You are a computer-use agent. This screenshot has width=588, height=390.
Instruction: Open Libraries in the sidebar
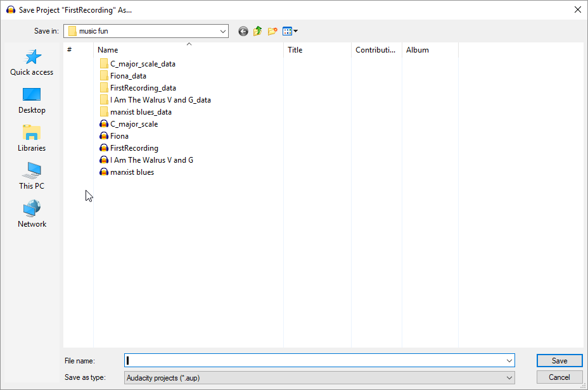tap(32, 139)
